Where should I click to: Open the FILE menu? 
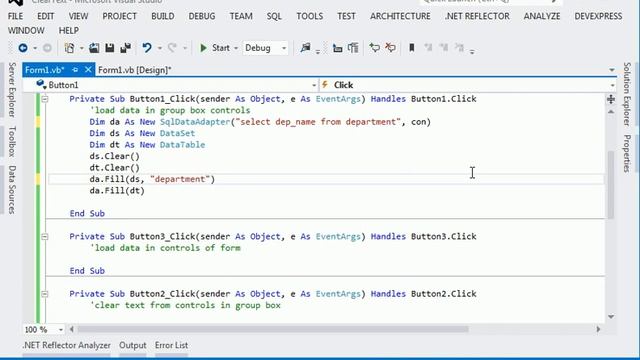(x=15, y=16)
